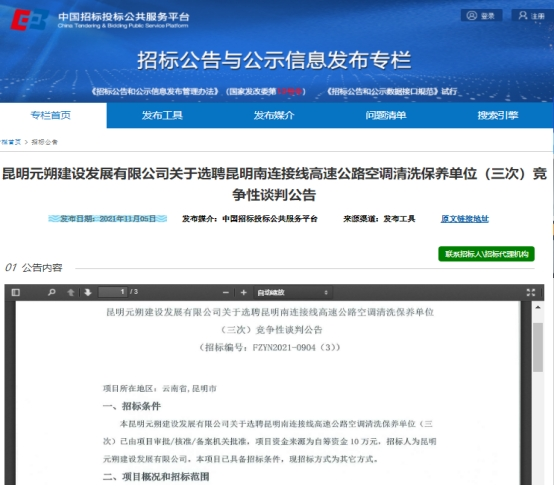Toggle the PDF sidebar panel icon

coord(16,292)
